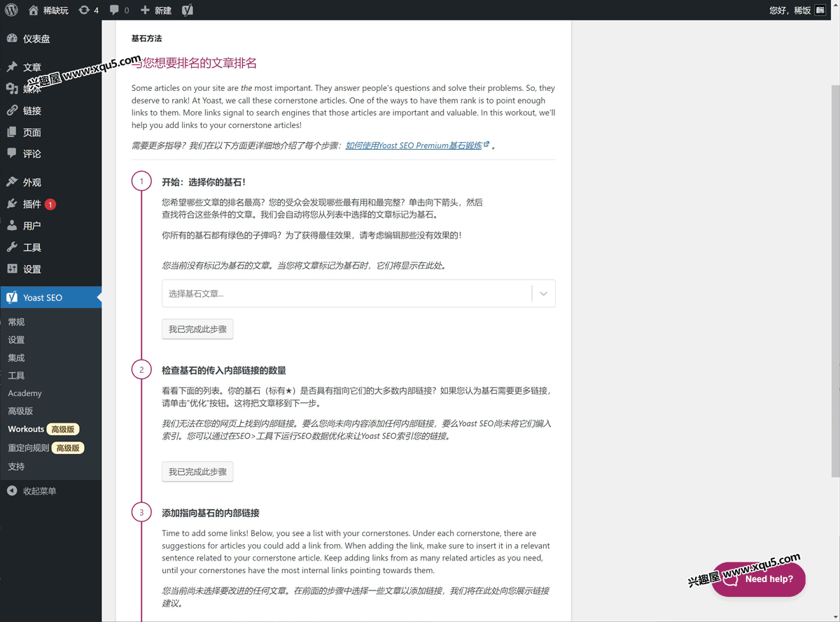Click the plug icon beside 插件

(12, 204)
